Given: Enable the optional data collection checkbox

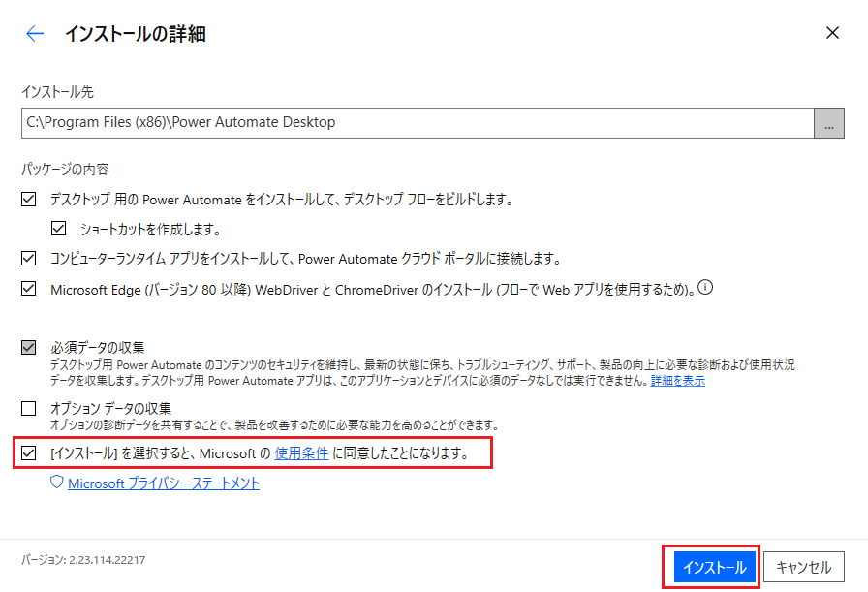Looking at the screenshot, I should point(29,409).
